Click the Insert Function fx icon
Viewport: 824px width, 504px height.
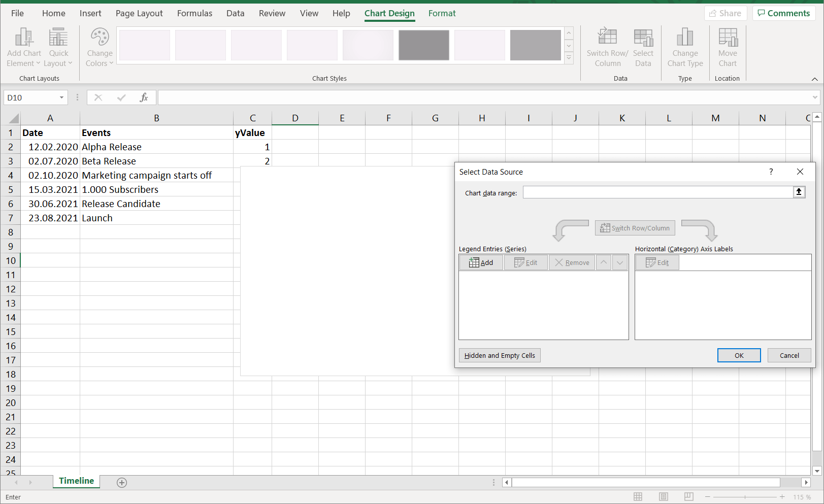point(144,97)
